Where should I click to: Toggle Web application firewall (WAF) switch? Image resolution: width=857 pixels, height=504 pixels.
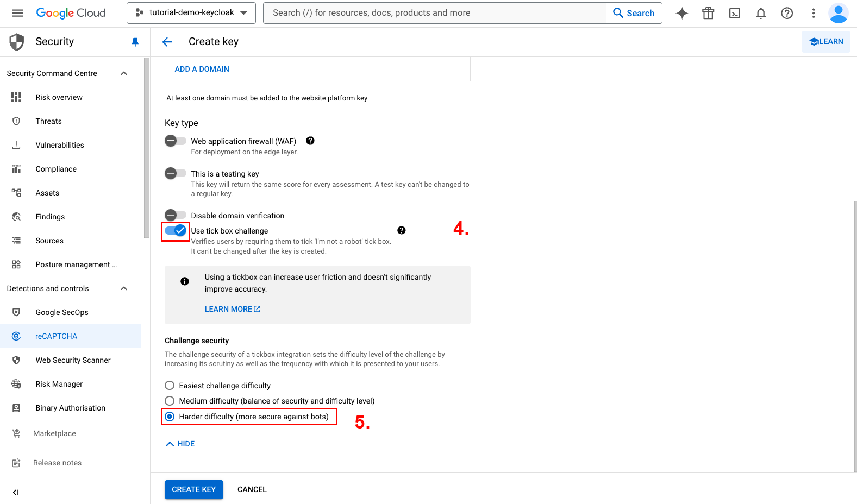(x=175, y=141)
